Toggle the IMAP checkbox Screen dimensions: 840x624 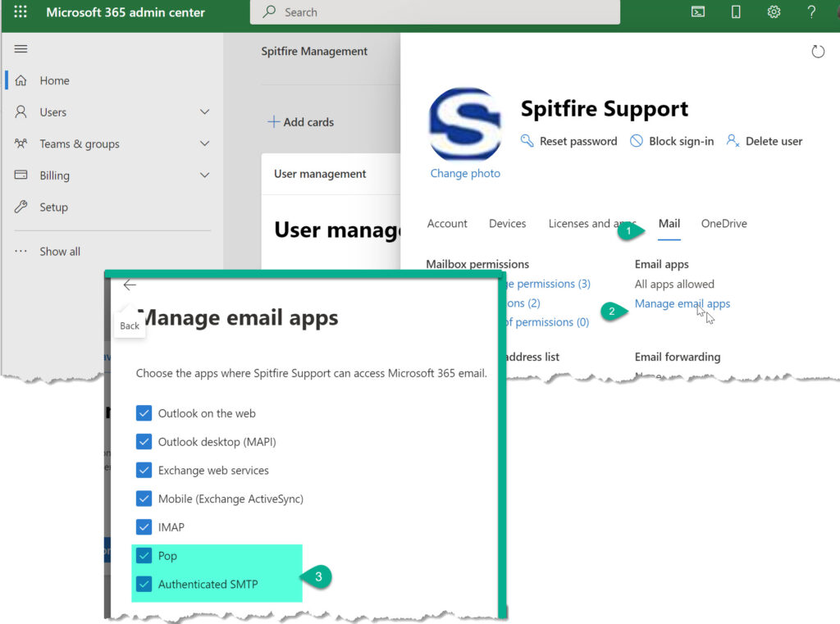pos(144,526)
